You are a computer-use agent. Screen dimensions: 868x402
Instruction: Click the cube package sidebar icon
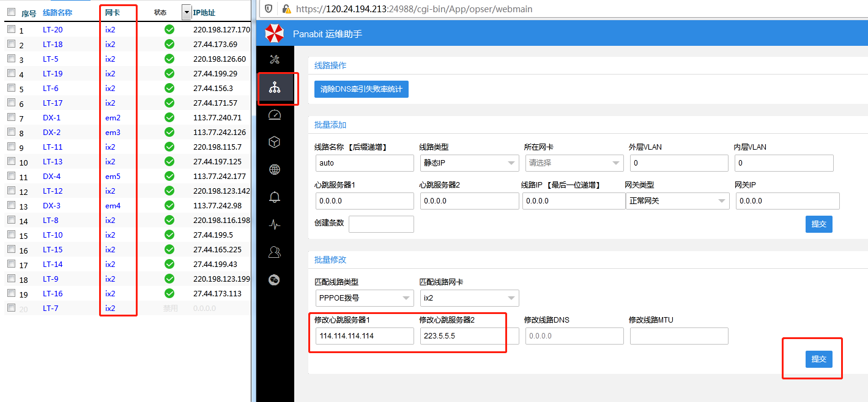(275, 142)
